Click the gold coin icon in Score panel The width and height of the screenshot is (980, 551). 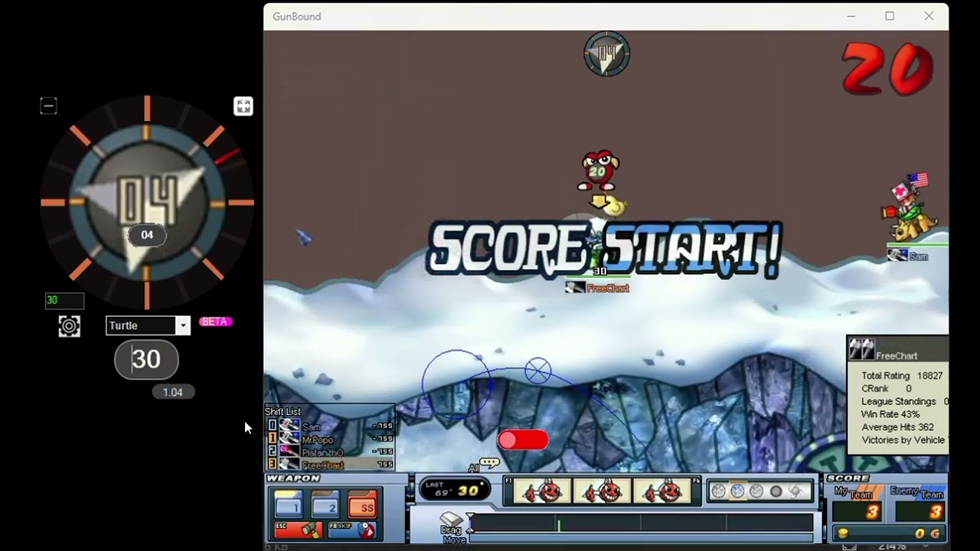(x=843, y=533)
